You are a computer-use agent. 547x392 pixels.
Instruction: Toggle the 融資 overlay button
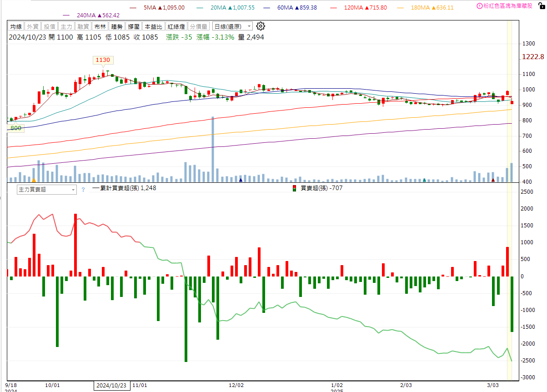pyautogui.click(x=83, y=27)
